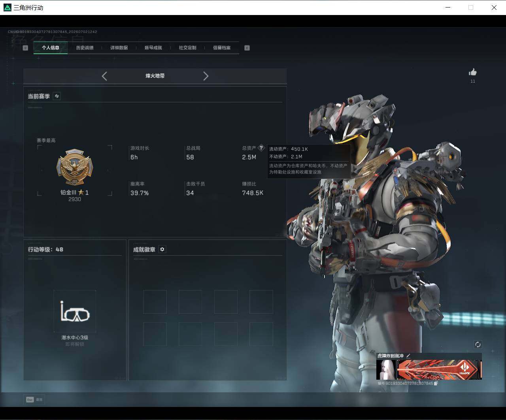Click the red HAAVK player banner card
Viewport: 506px width, 420px height.
coord(439,370)
